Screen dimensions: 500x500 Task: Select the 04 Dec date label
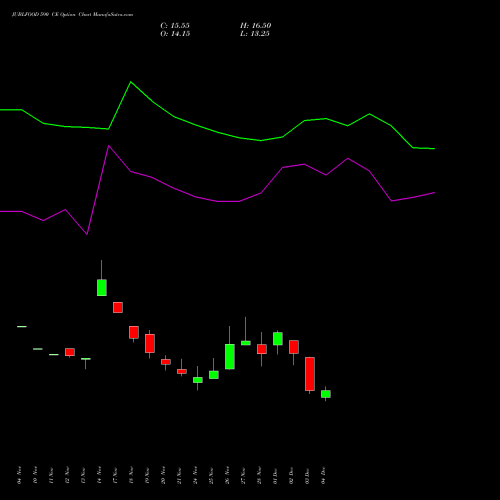click(x=323, y=475)
